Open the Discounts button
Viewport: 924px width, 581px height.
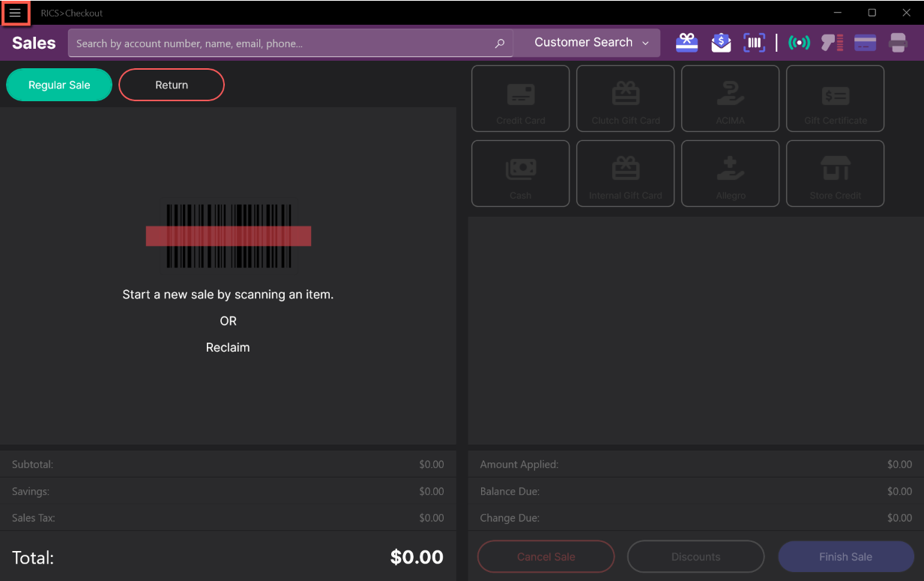(695, 557)
